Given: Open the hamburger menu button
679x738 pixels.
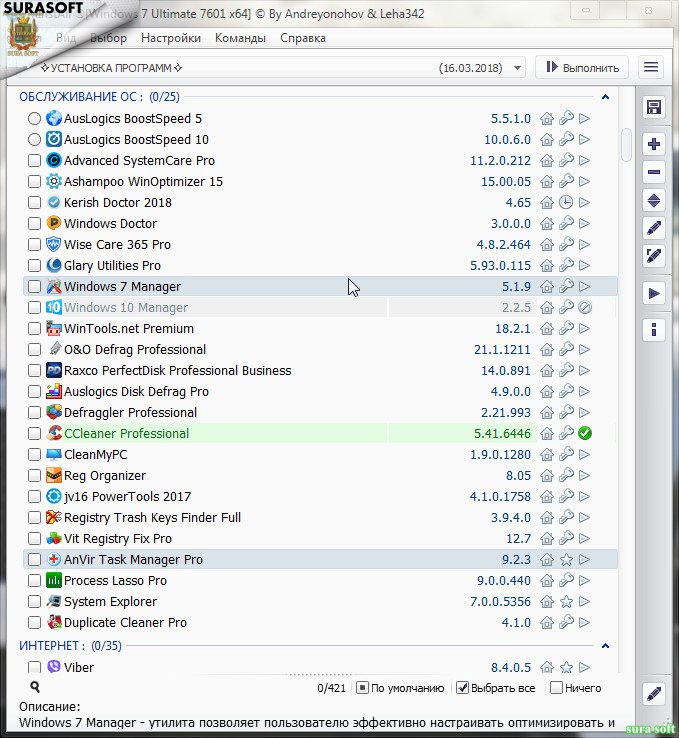Looking at the screenshot, I should tap(651, 67).
